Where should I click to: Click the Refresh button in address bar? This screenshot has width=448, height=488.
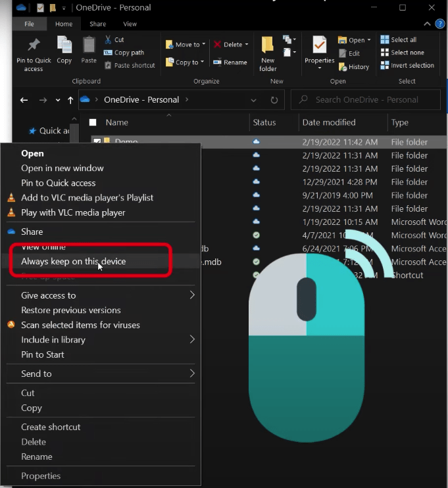274,100
